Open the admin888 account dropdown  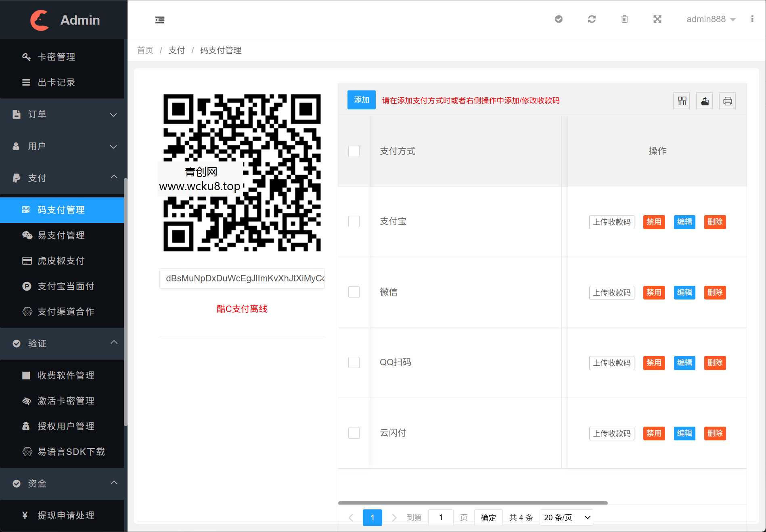(711, 19)
